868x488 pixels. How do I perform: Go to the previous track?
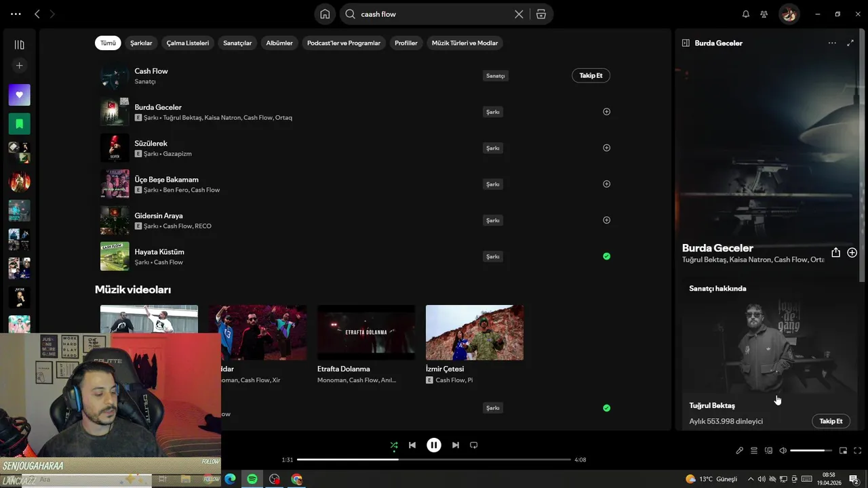point(412,445)
